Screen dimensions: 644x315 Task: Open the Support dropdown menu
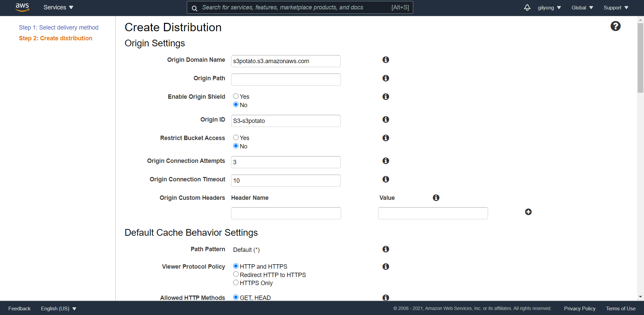[616, 8]
